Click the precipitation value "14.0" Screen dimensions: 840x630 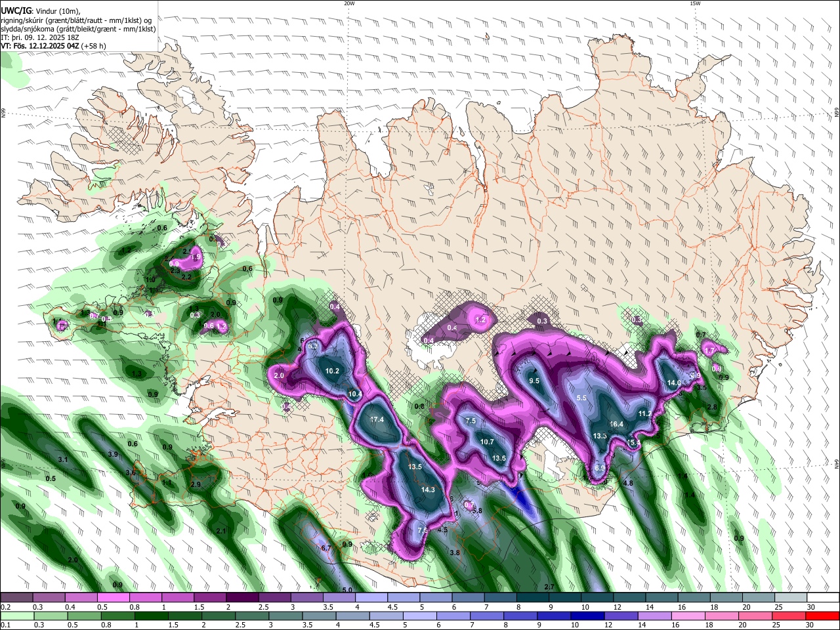click(x=674, y=383)
